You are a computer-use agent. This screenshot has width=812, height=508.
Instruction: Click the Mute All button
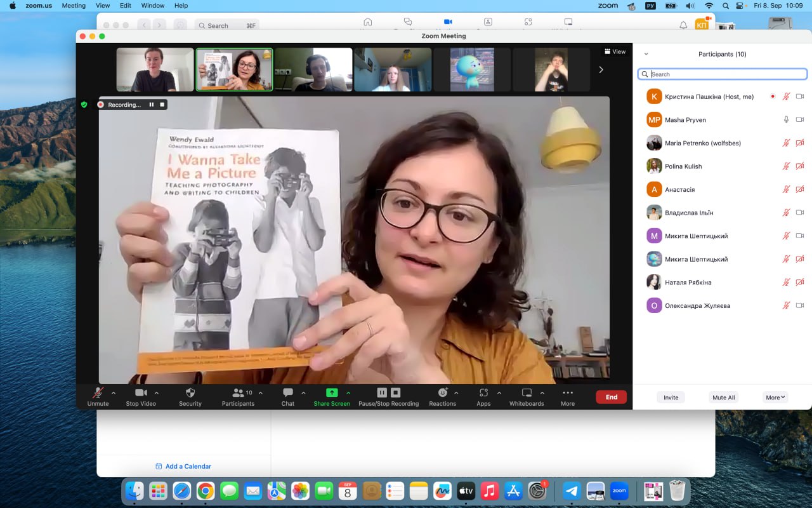tap(723, 398)
